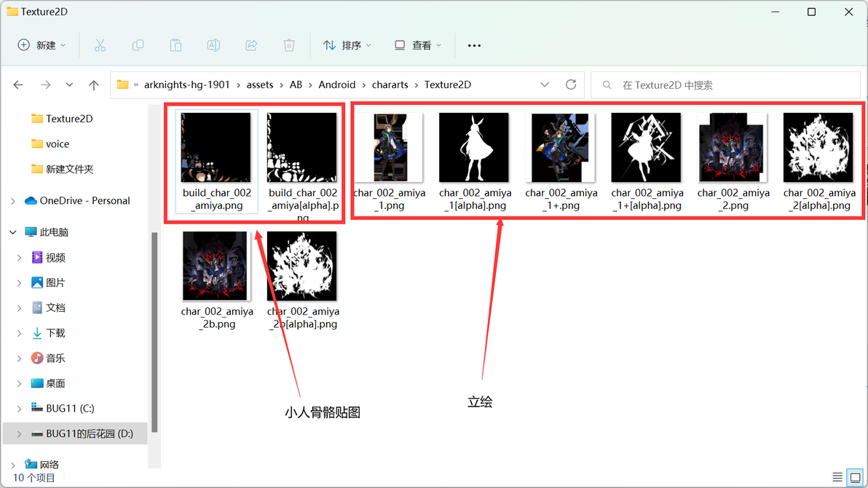Expand the BUG11 (C:) tree node
Viewport: 868px width, 488px height.
19,408
